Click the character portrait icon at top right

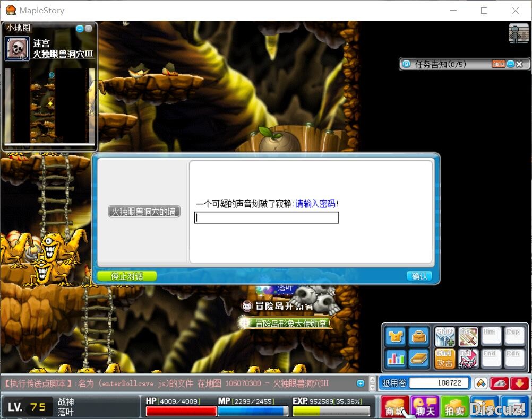[518, 33]
